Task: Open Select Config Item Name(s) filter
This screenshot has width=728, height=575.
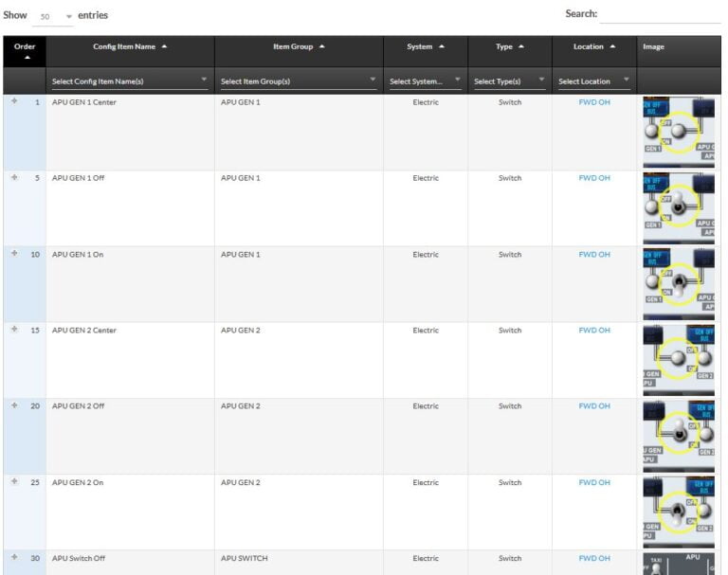Action: click(x=130, y=81)
